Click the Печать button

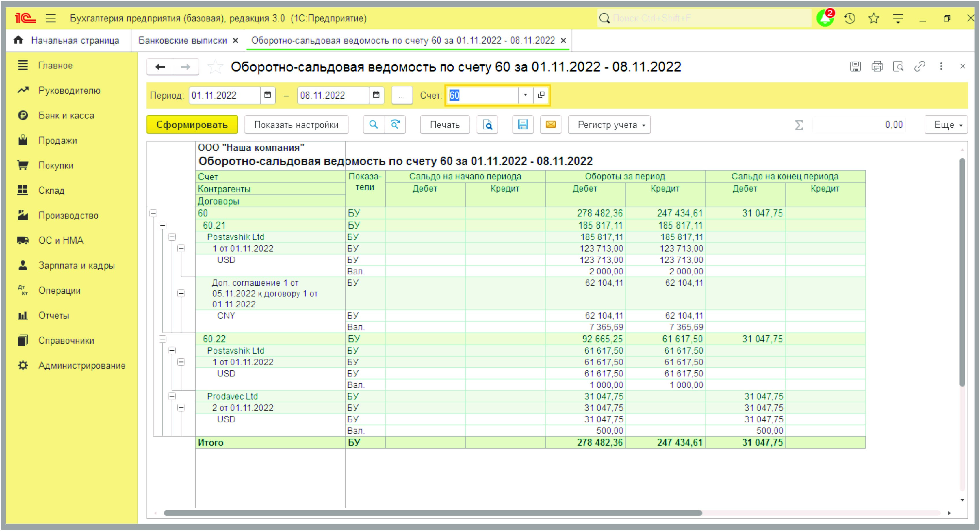445,125
